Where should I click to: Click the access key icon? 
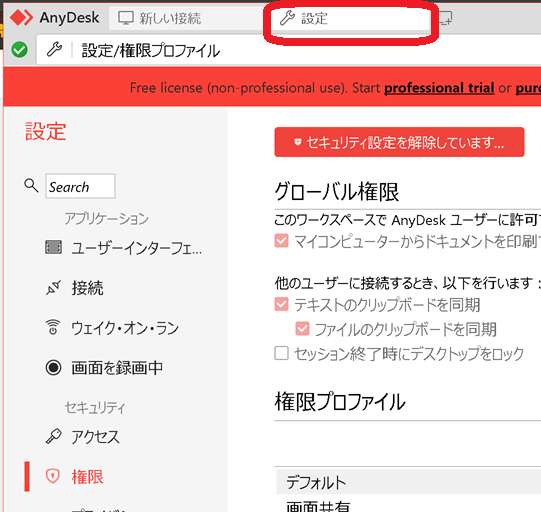click(x=53, y=436)
